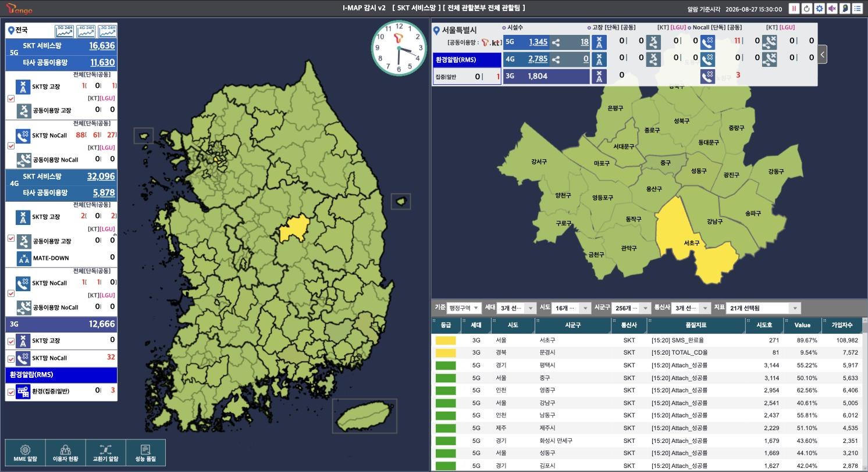The width and height of the screenshot is (868, 472).
Task: Click the yellow grade swatch for 서초구
Action: (x=446, y=341)
